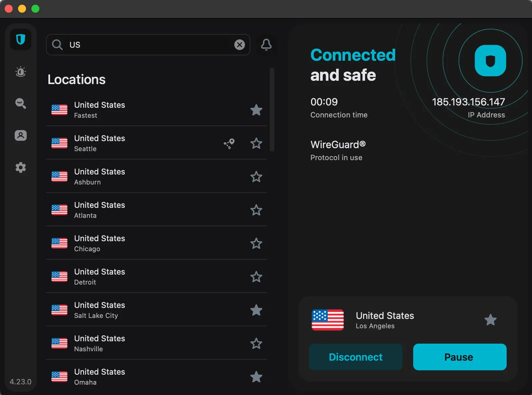Open Settings gear in sidebar
Viewport: 532px width, 395px height.
point(21,167)
